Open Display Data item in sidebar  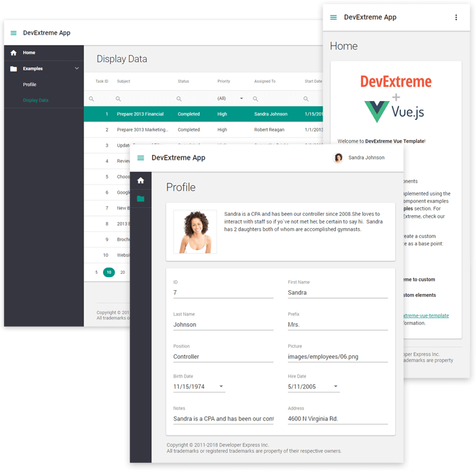[x=44, y=100]
